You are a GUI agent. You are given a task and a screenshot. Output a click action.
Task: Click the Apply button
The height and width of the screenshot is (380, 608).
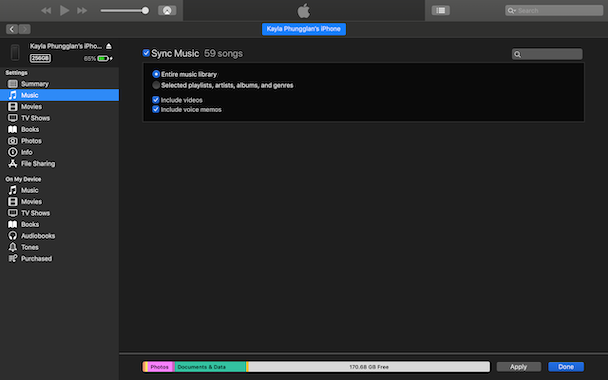click(x=518, y=367)
